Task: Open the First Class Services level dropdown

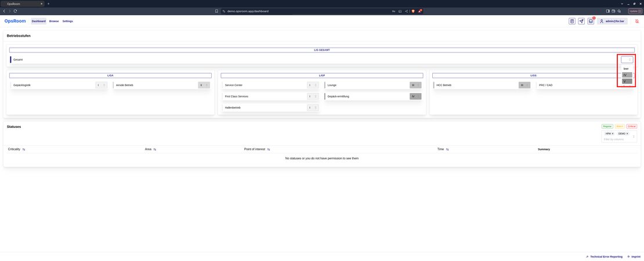Action: [x=313, y=96]
